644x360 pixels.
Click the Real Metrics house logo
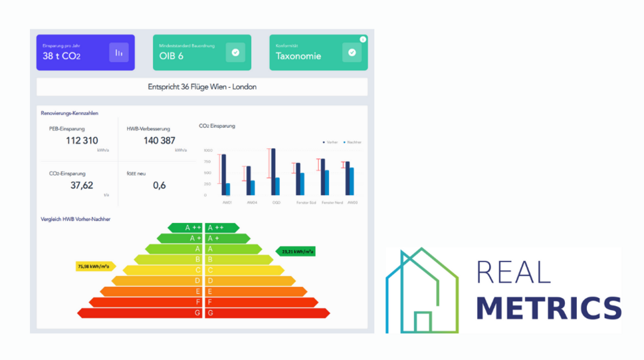422,291
